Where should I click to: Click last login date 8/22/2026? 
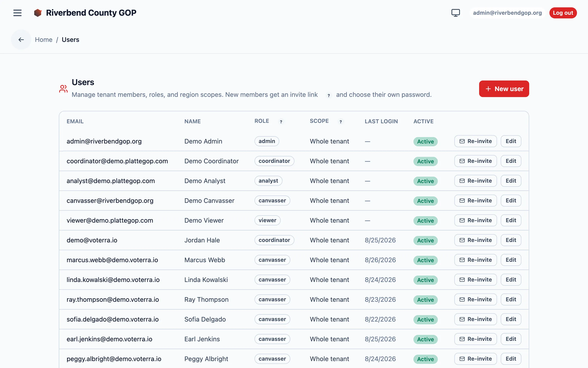(x=380, y=319)
